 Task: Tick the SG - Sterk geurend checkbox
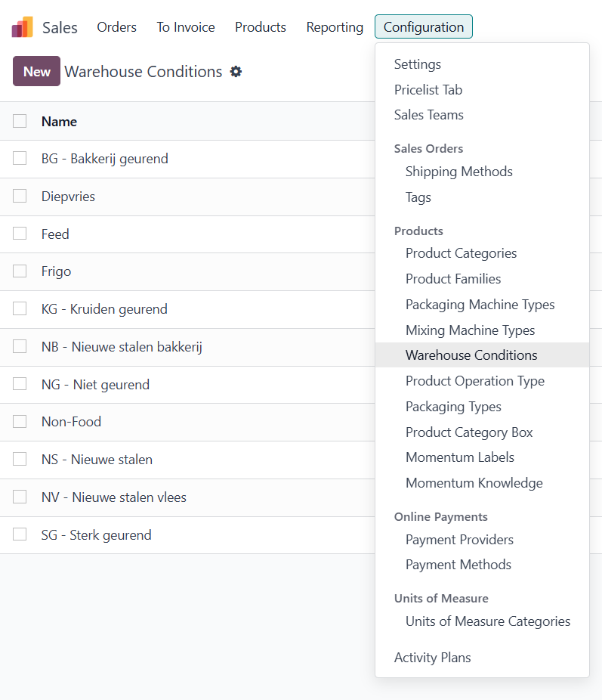pos(20,534)
